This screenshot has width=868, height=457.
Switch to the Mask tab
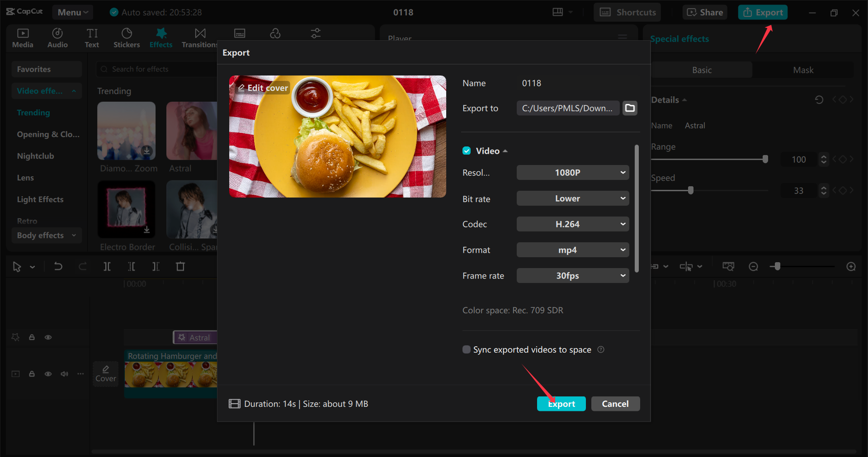click(803, 70)
